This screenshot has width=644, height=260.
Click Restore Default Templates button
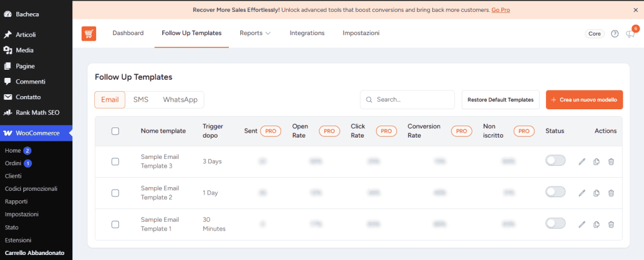pos(500,100)
